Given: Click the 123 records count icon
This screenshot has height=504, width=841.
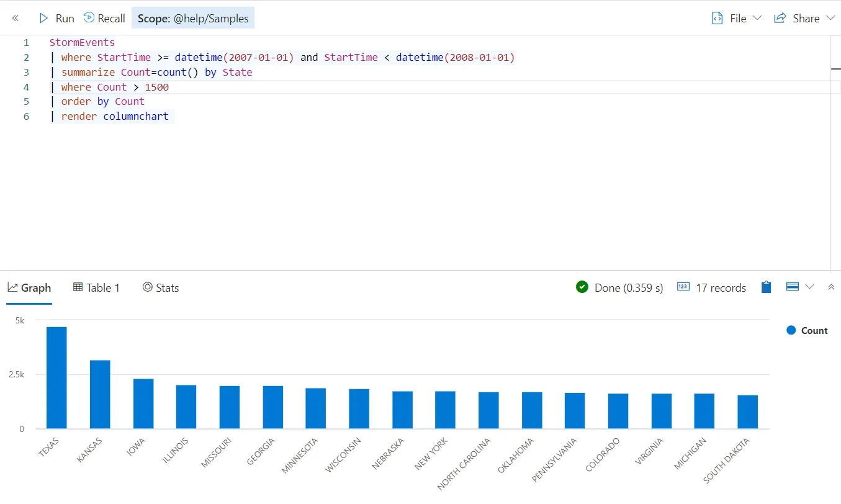Looking at the screenshot, I should coord(683,287).
